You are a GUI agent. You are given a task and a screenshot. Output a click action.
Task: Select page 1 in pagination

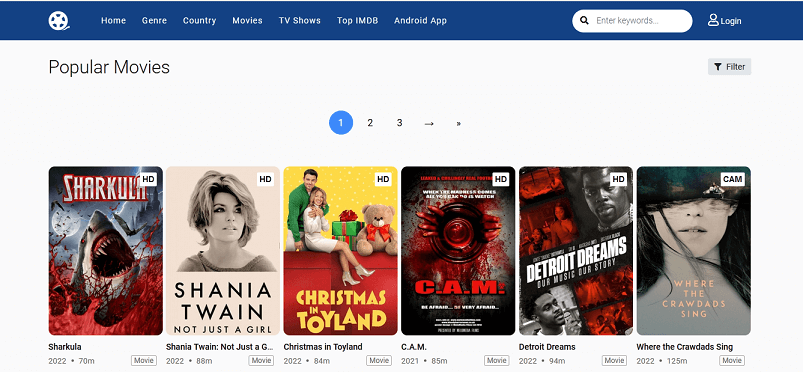tap(341, 123)
